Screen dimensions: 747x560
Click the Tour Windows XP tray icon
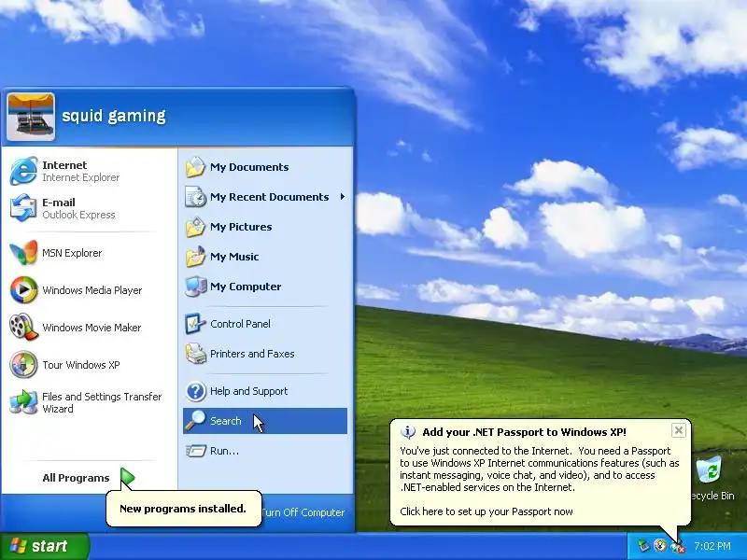pyautogui.click(x=660, y=546)
